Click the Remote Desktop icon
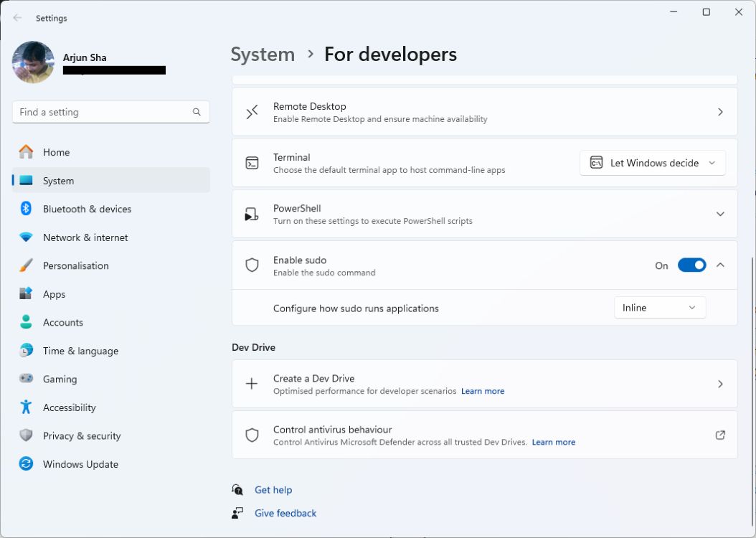Image resolution: width=756 pixels, height=538 pixels. click(x=252, y=112)
